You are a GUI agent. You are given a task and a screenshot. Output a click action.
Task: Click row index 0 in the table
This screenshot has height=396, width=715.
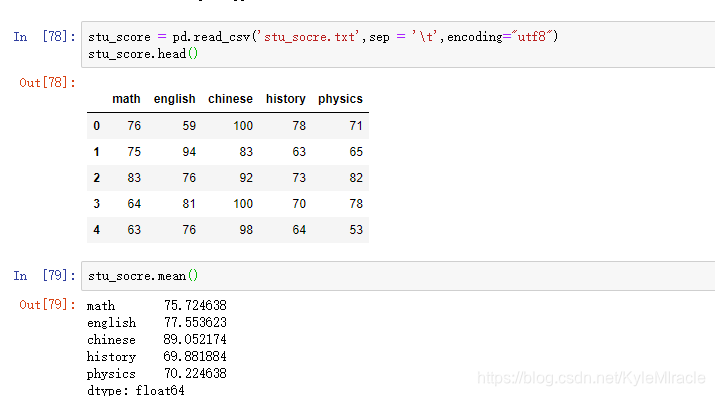96,125
